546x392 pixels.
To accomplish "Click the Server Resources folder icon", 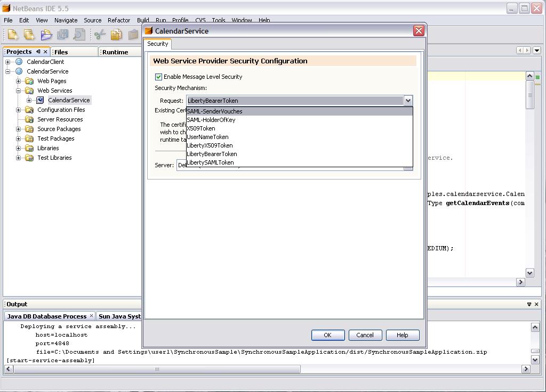I will pyautogui.click(x=30, y=119).
